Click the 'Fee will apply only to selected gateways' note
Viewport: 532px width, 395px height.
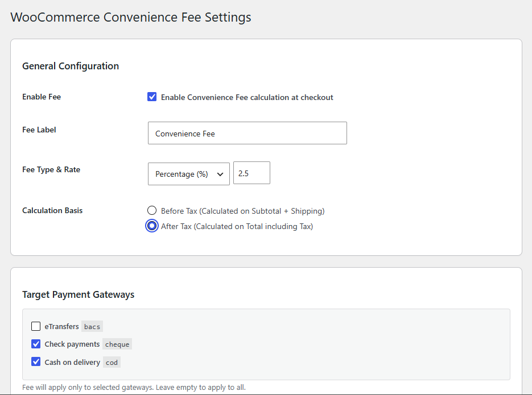click(134, 387)
